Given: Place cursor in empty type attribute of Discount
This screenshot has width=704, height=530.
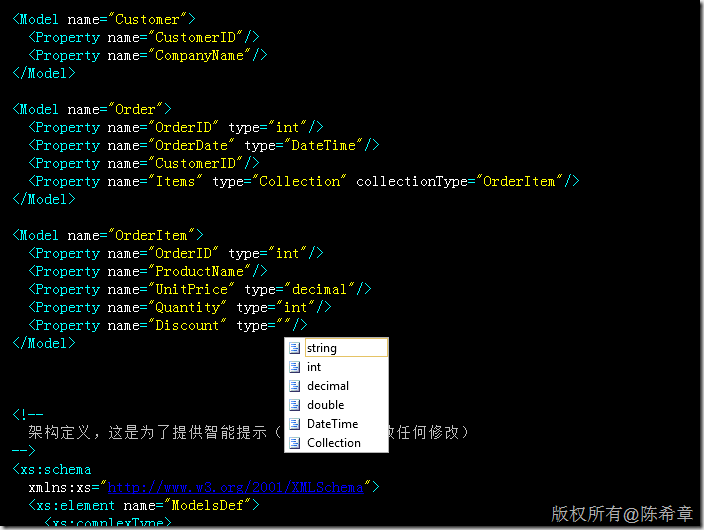Looking at the screenshot, I should tap(283, 325).
